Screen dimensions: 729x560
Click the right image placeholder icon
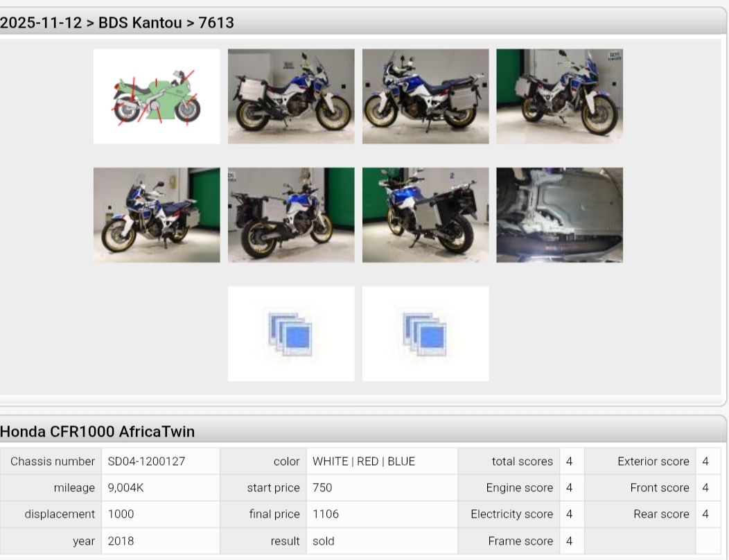[425, 333]
